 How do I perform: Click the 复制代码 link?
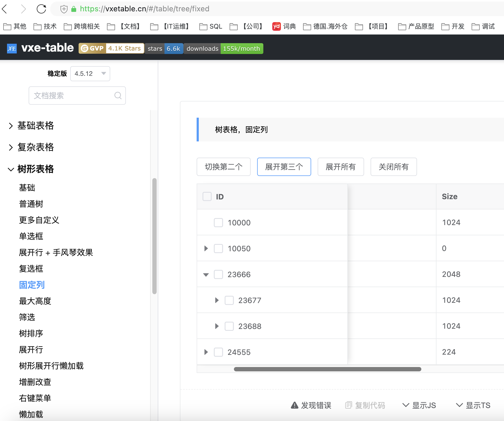click(365, 405)
